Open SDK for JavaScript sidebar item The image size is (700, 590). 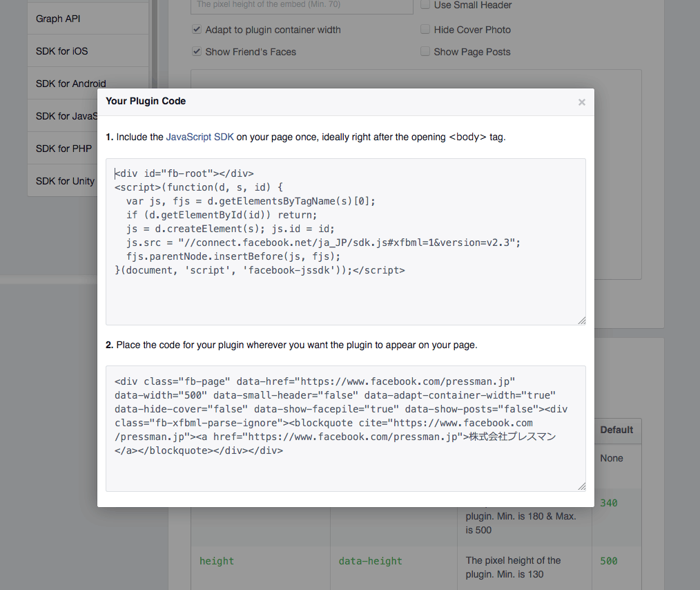(x=63, y=116)
